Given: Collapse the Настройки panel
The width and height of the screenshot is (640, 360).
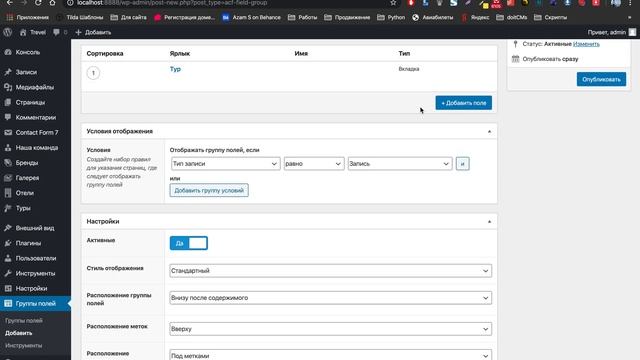Looking at the screenshot, I should coord(489,222).
